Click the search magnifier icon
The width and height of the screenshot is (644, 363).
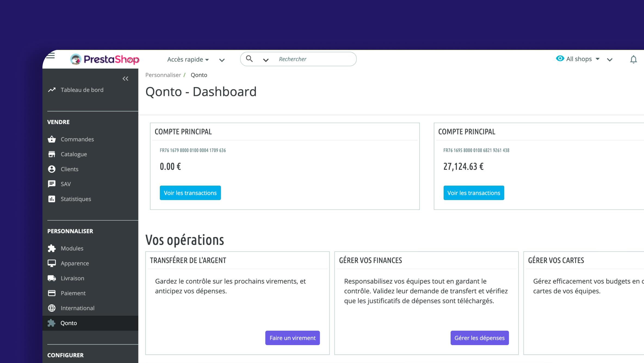[x=249, y=59]
